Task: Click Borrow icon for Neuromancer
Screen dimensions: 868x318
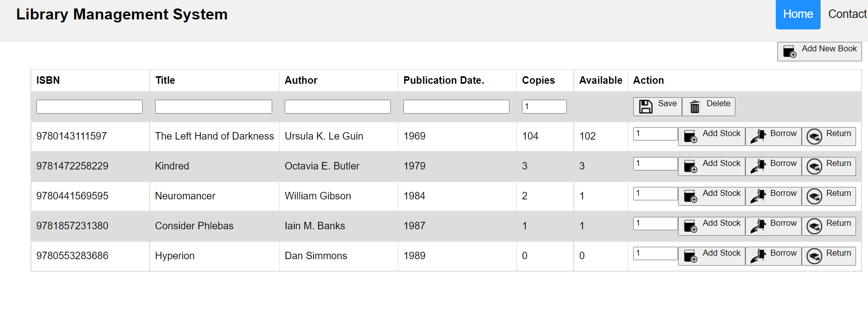Action: coord(758,196)
